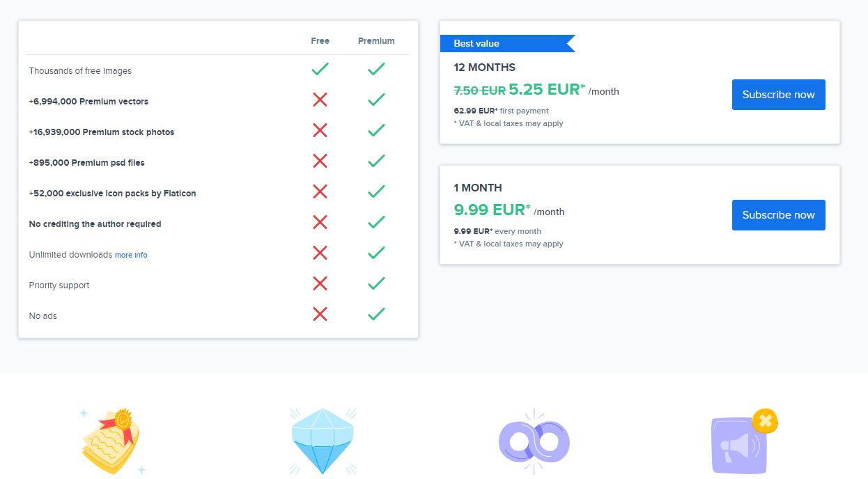
Task: Click the Premium column header
Action: (376, 41)
